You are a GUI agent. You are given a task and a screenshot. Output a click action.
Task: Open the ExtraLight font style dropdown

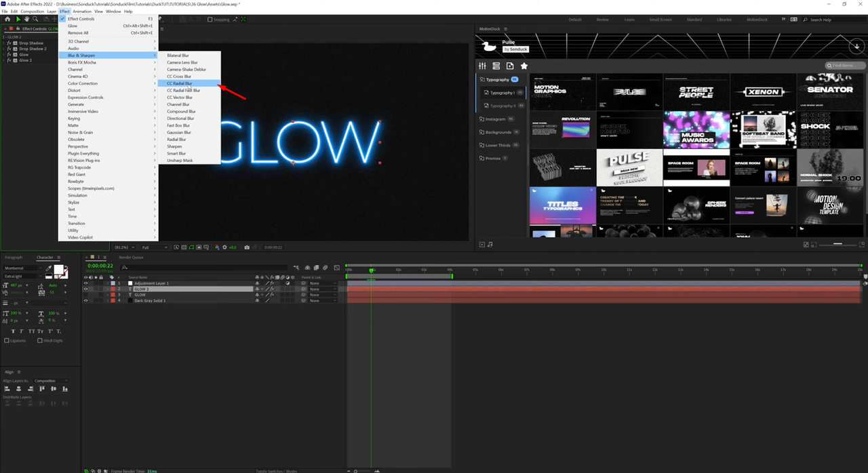click(22, 276)
